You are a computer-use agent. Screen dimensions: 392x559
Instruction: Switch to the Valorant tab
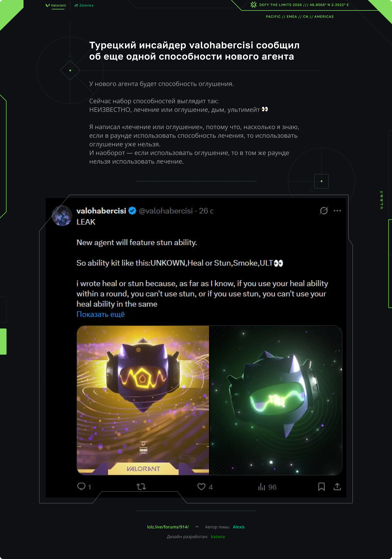[x=56, y=5]
